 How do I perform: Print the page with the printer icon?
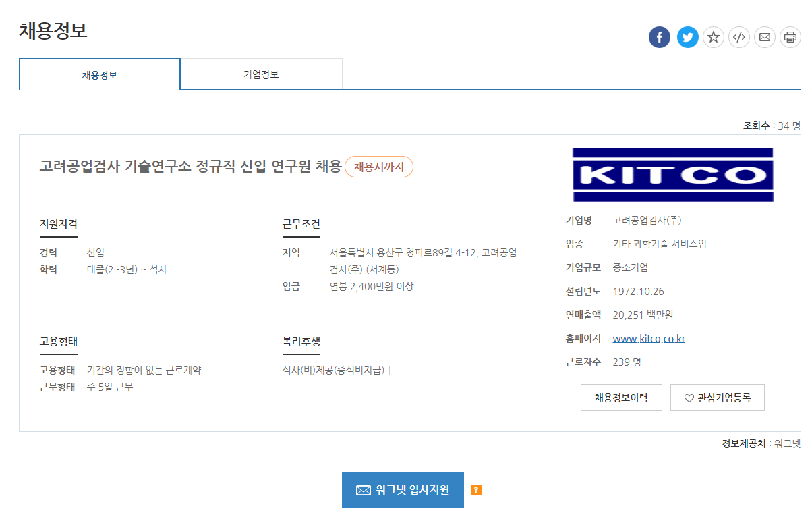(790, 37)
